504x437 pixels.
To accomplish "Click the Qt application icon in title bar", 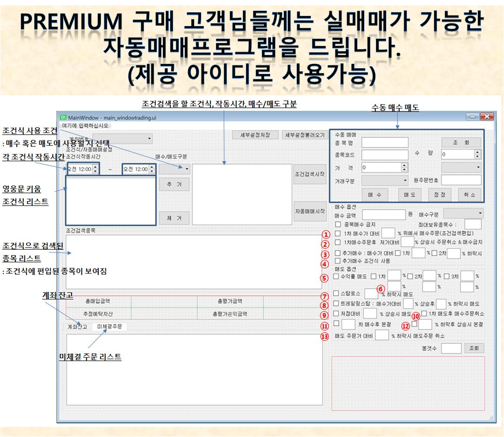I will 63,116.
